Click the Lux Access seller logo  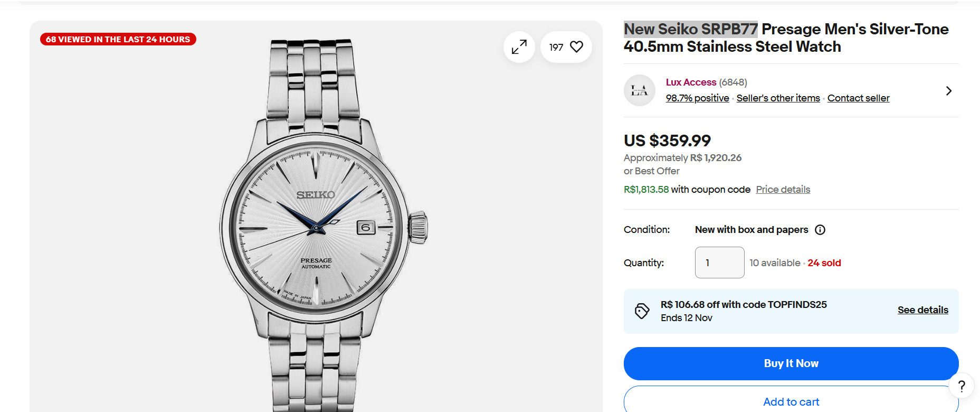[640, 90]
